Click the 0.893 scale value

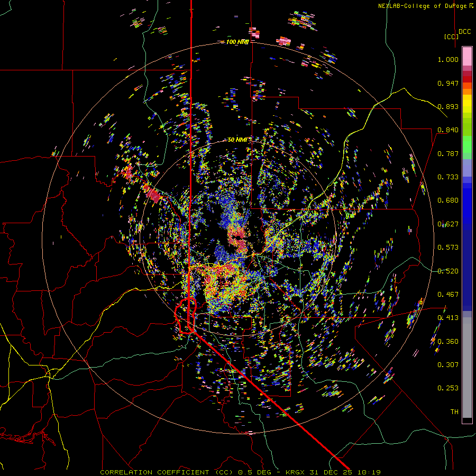(448, 106)
